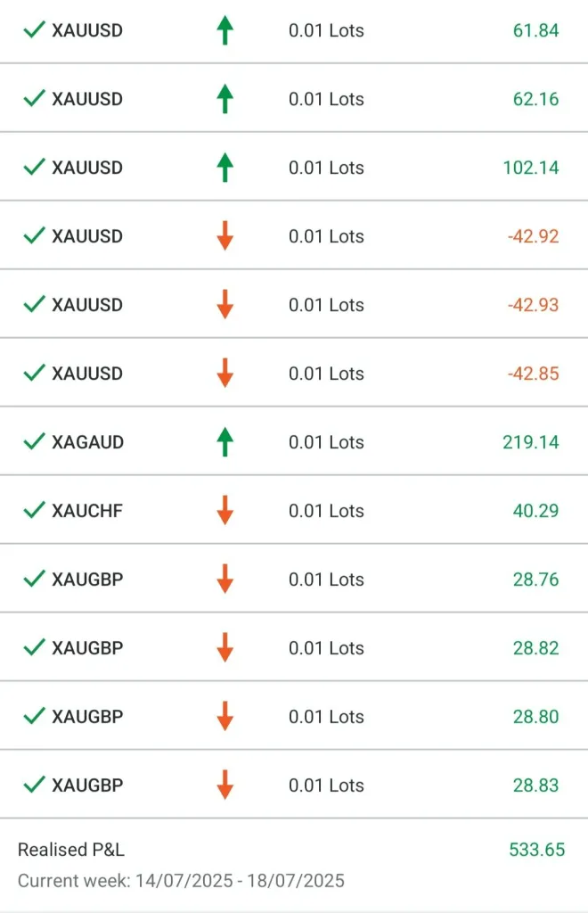This screenshot has width=588, height=913.
Task: Click the 0.01 Lots text in the XAUCHF row
Action: pos(326,511)
